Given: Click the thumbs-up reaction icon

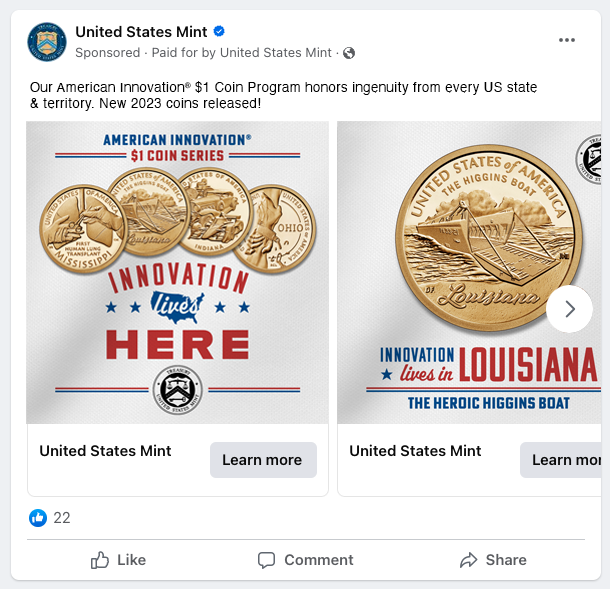Looking at the screenshot, I should coord(38,518).
